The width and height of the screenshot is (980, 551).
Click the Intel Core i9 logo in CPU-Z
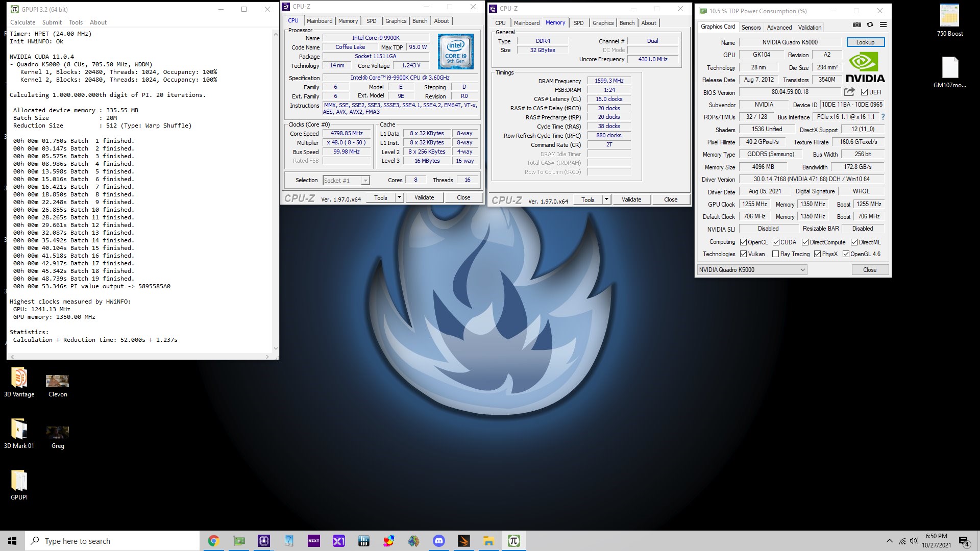click(455, 52)
